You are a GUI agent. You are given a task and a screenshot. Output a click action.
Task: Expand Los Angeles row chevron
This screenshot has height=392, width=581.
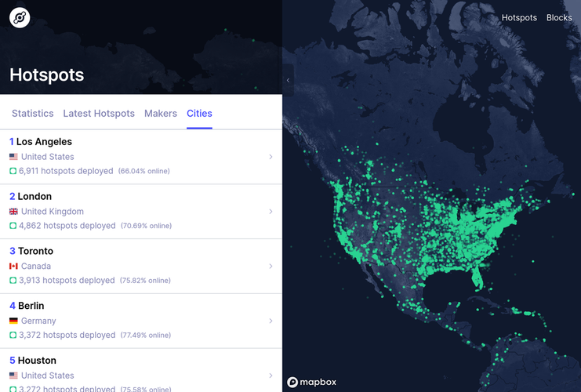271,157
